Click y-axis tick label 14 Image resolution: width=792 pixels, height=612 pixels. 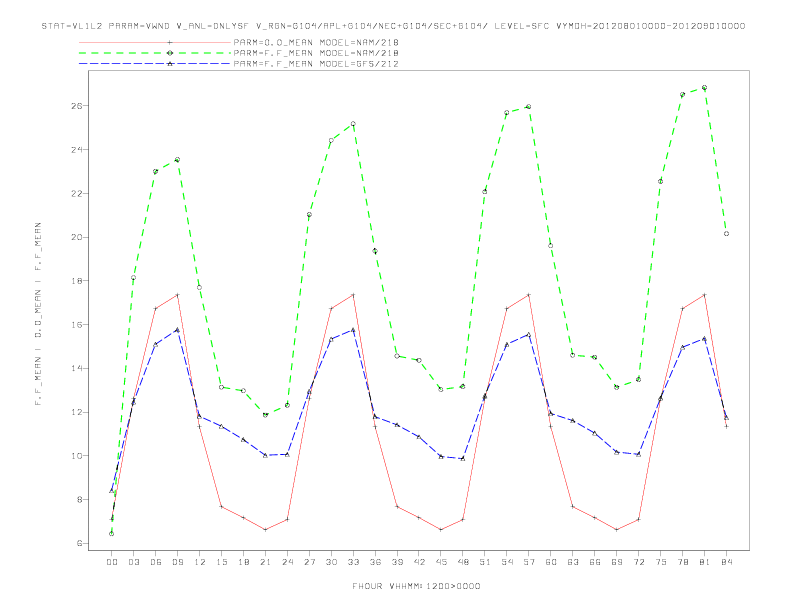tap(76, 368)
